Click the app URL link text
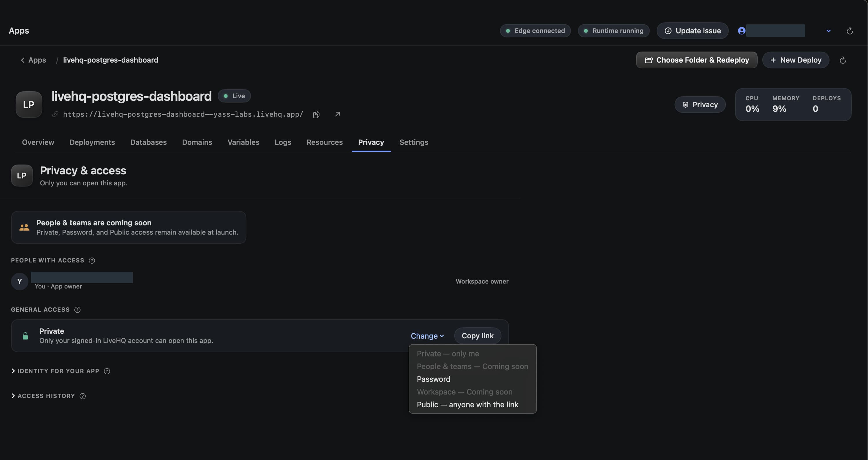This screenshot has height=460, width=868. tap(183, 114)
